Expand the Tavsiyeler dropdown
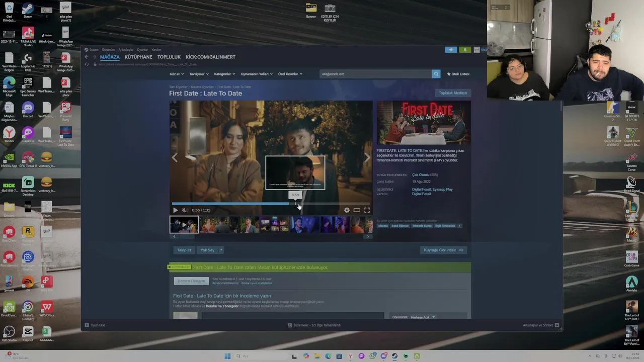The image size is (644, 362). [198, 74]
